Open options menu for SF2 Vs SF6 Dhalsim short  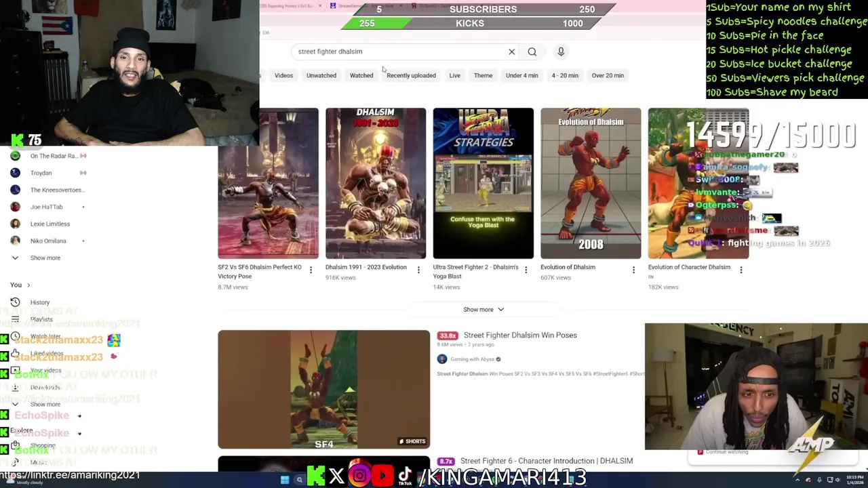click(311, 270)
